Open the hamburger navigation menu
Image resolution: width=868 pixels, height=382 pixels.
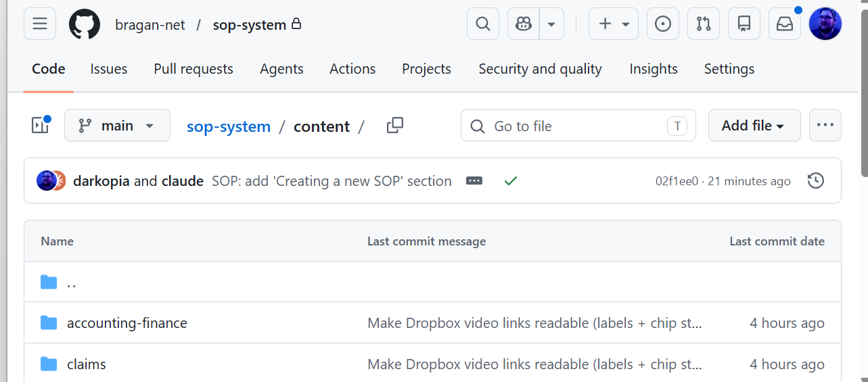40,24
